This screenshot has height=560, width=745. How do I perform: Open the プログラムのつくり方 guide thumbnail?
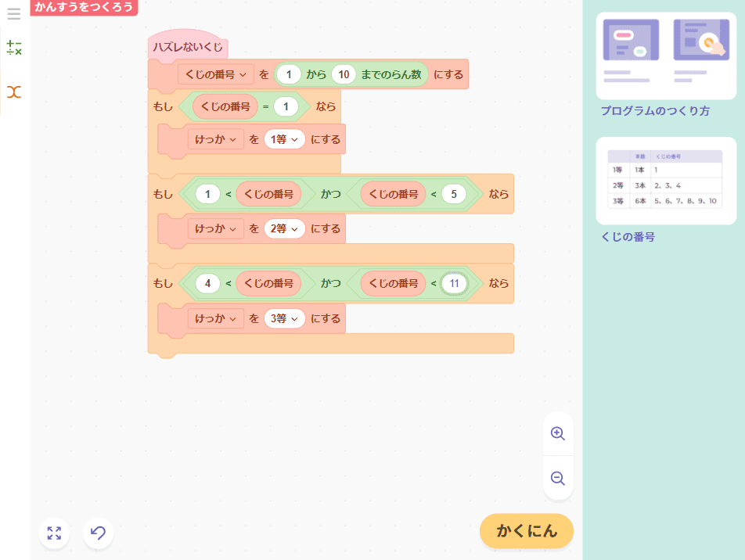click(666, 56)
